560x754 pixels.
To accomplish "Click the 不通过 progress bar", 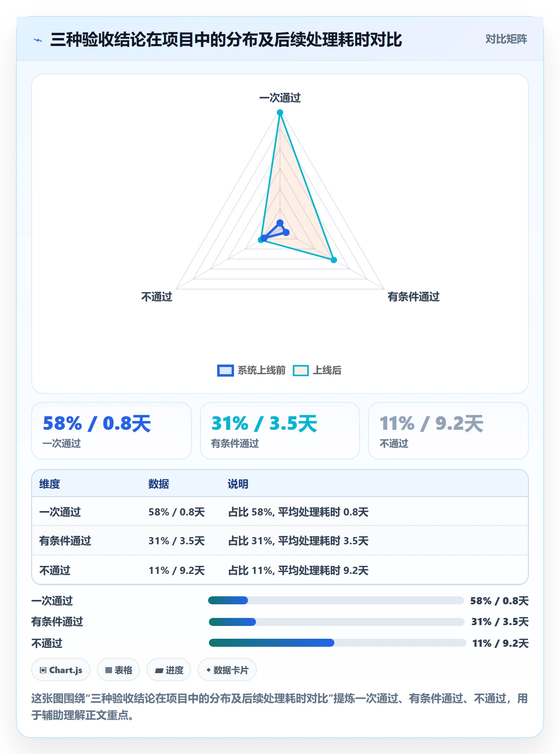I will click(338, 643).
